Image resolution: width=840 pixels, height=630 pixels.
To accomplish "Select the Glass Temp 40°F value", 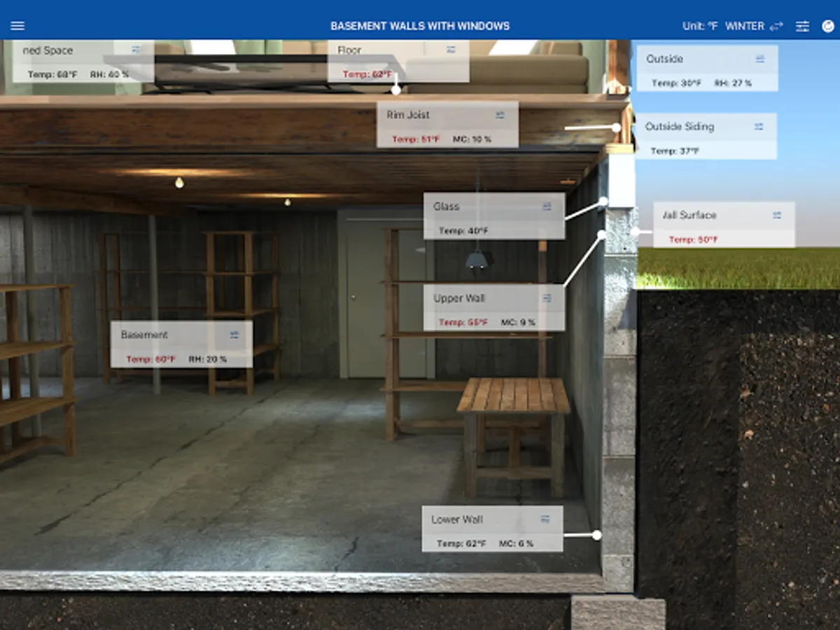I will pos(463,231).
